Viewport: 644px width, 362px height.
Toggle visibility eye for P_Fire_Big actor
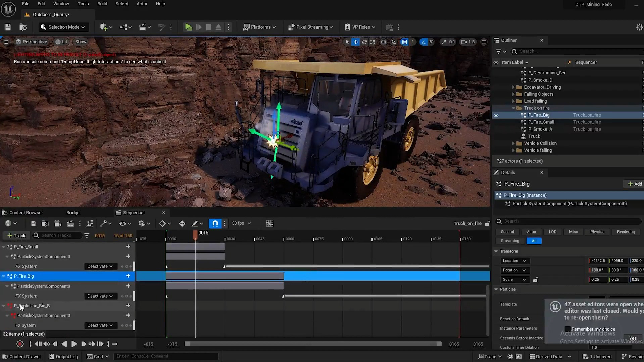coord(496,115)
